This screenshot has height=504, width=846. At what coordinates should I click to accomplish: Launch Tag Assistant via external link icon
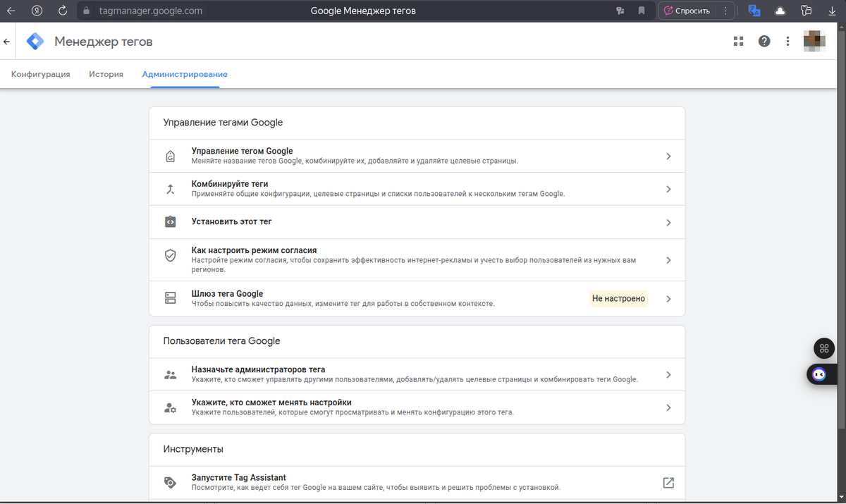pos(668,483)
